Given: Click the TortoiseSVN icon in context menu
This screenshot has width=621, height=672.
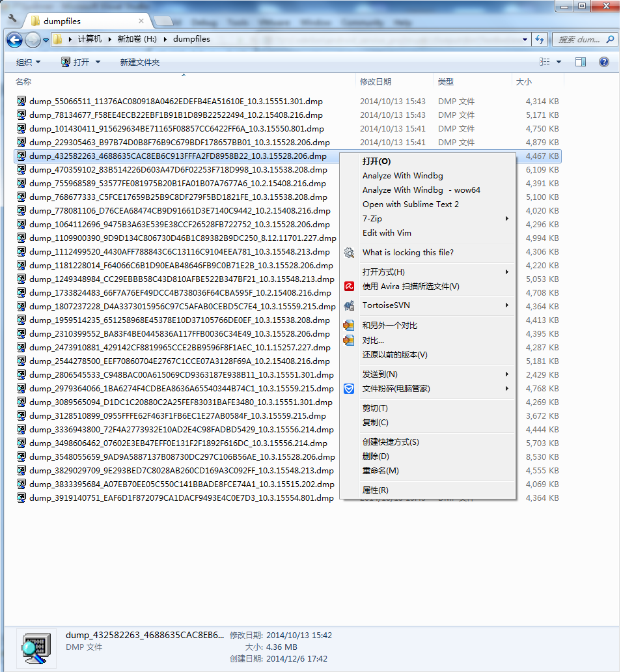Looking at the screenshot, I should point(350,305).
